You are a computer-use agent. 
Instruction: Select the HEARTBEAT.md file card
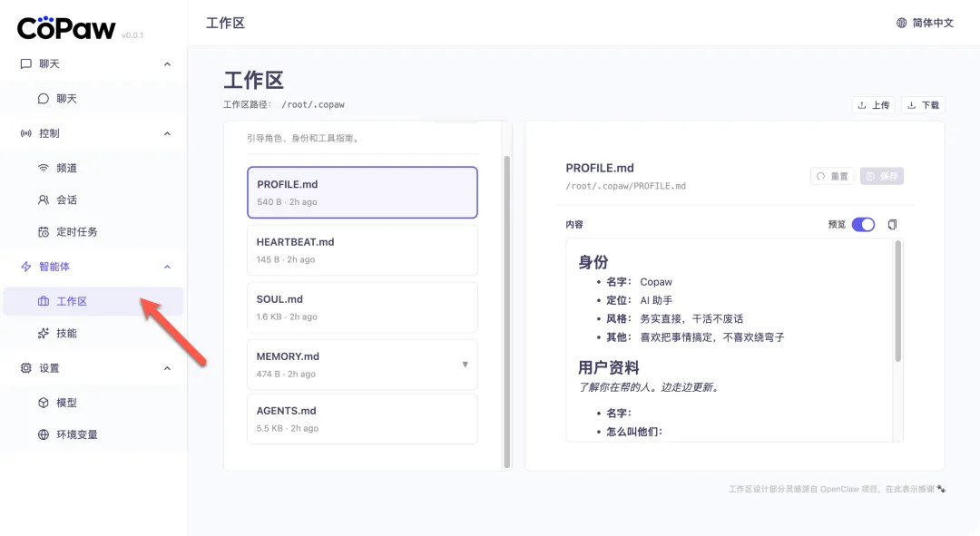(362, 250)
